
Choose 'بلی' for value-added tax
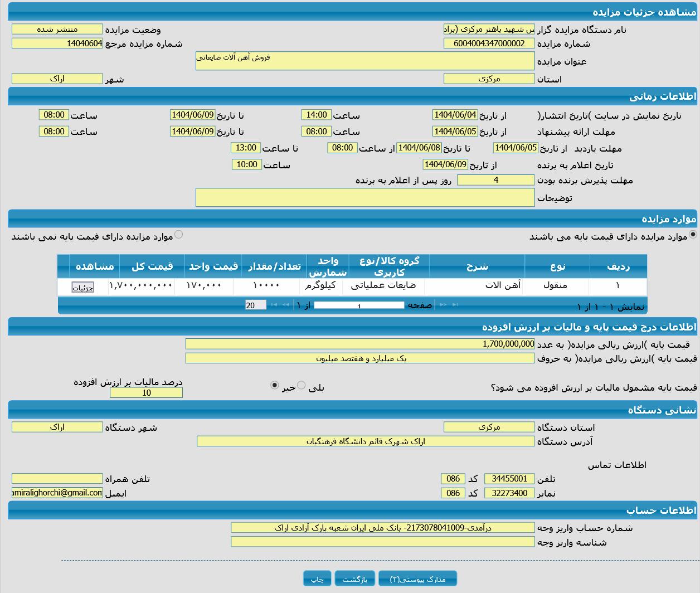coord(302,385)
